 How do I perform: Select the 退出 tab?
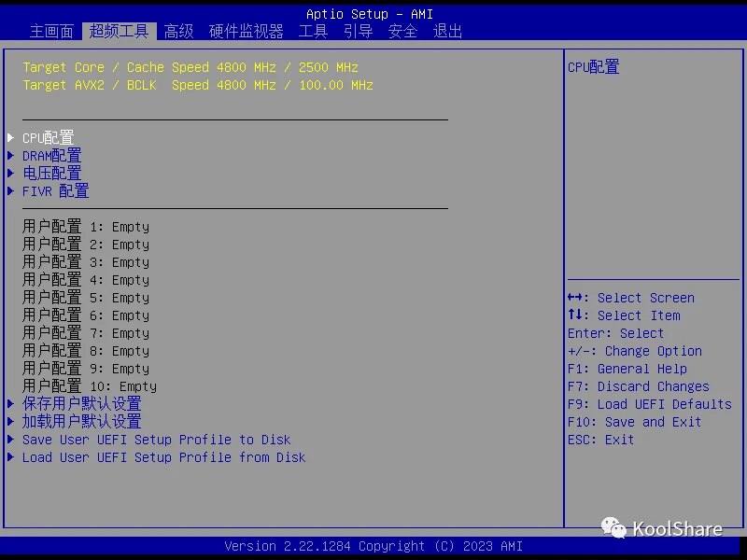(447, 32)
